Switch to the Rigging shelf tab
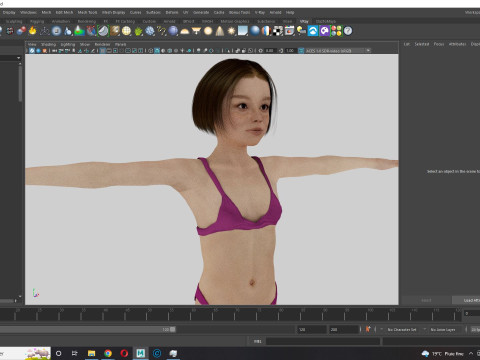The height and width of the screenshot is (360, 480). [37, 21]
